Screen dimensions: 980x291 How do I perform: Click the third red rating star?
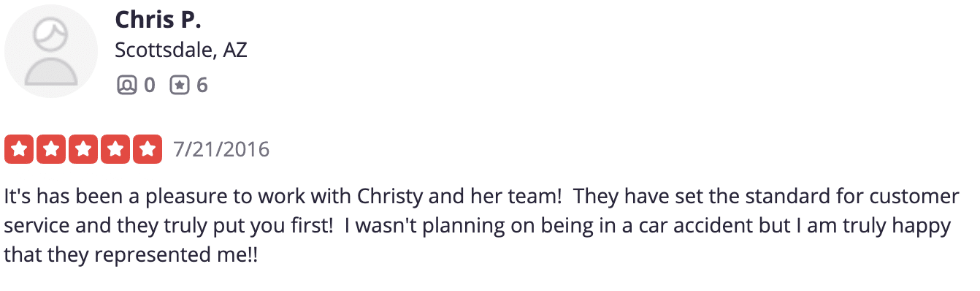(x=83, y=150)
